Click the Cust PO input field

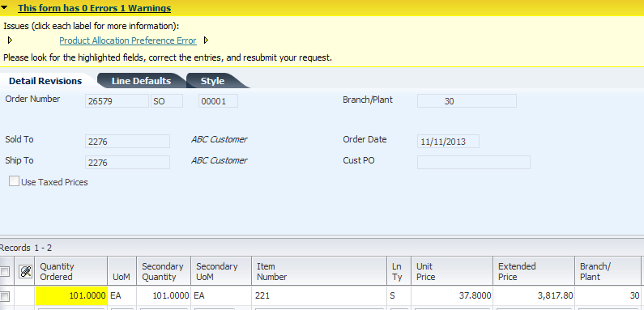tap(474, 162)
